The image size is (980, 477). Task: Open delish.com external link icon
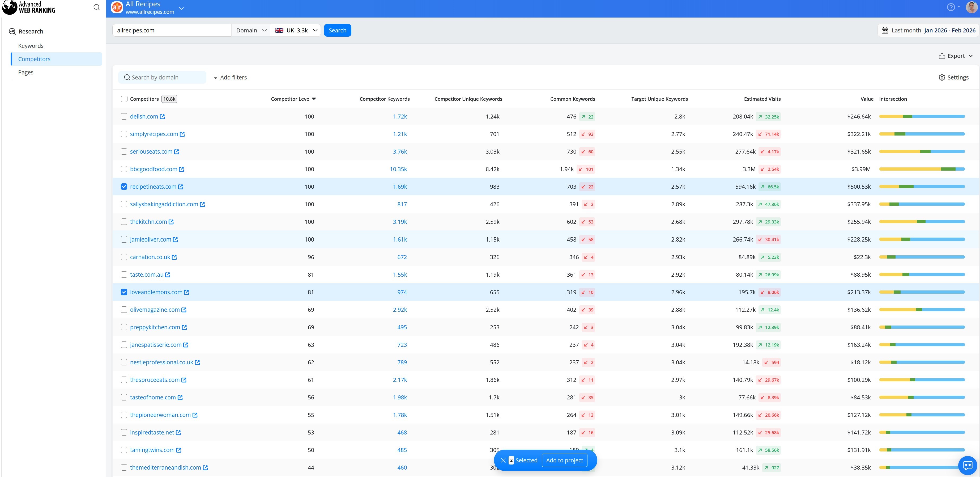point(163,117)
